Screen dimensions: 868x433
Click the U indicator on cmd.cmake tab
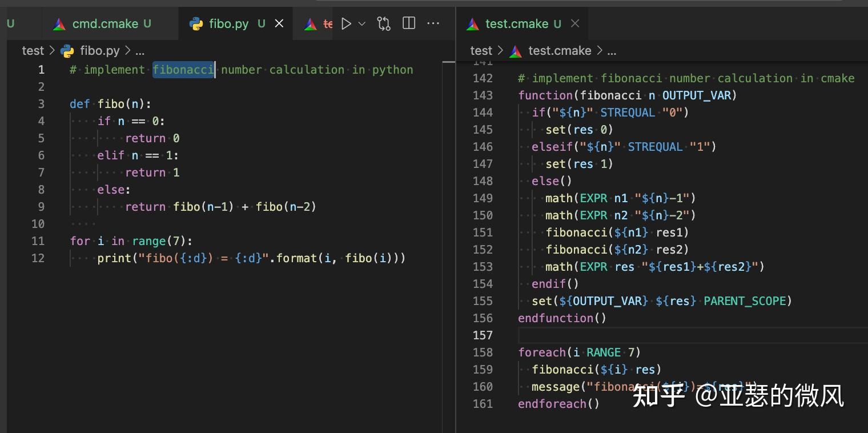pyautogui.click(x=146, y=23)
